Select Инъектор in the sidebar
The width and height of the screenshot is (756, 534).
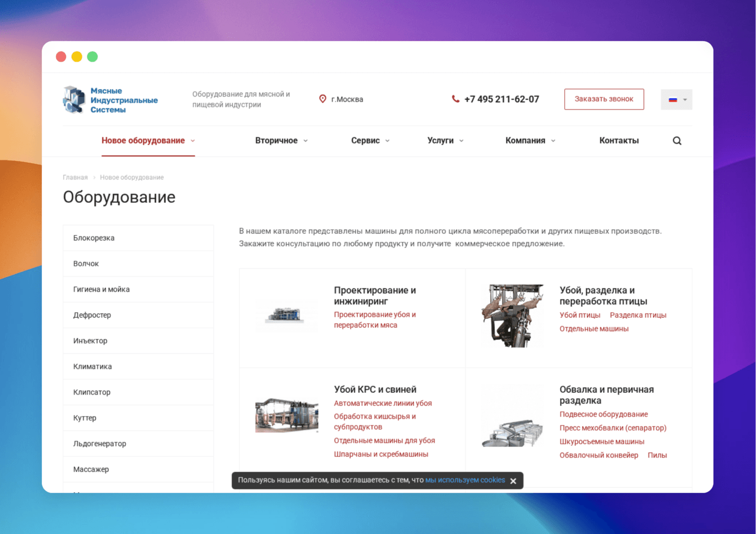(x=138, y=340)
